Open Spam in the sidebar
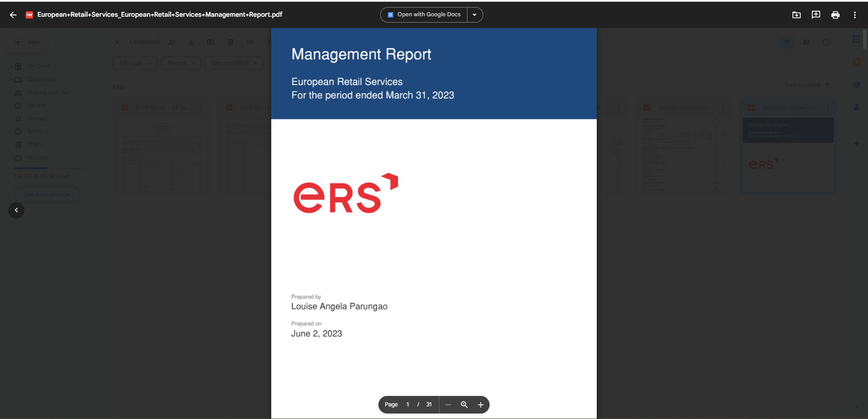Viewport: 868px width, 419px height. (x=35, y=131)
